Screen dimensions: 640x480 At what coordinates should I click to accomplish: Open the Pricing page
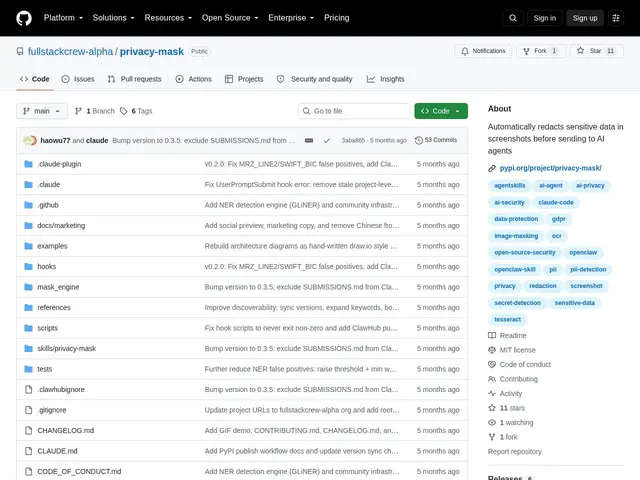pos(337,18)
